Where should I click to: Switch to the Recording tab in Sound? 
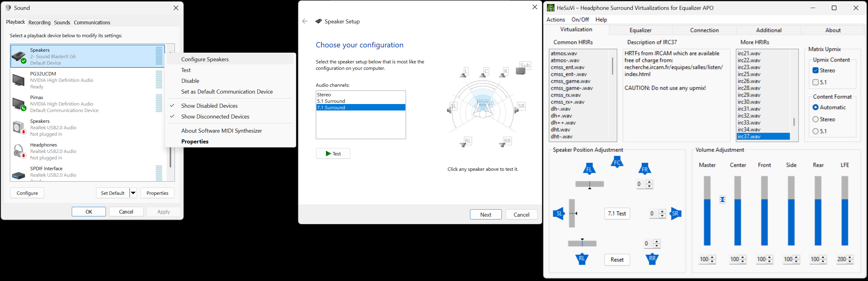click(39, 22)
